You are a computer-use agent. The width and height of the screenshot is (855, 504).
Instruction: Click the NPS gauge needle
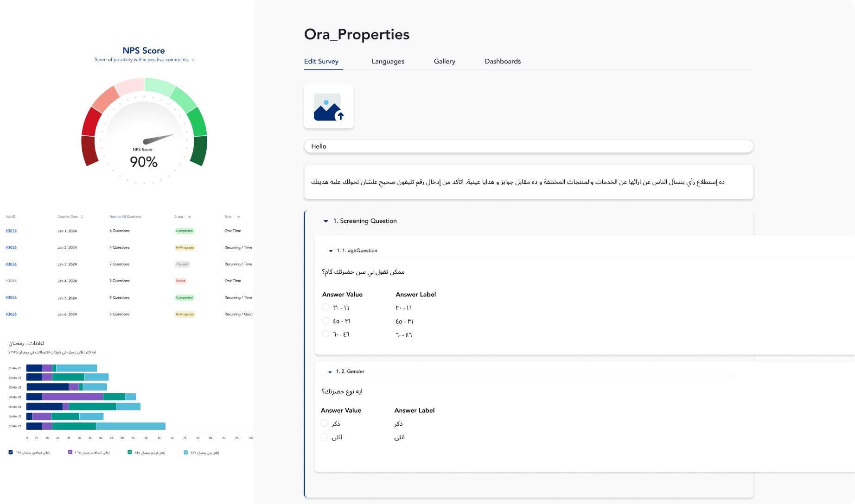159,139
